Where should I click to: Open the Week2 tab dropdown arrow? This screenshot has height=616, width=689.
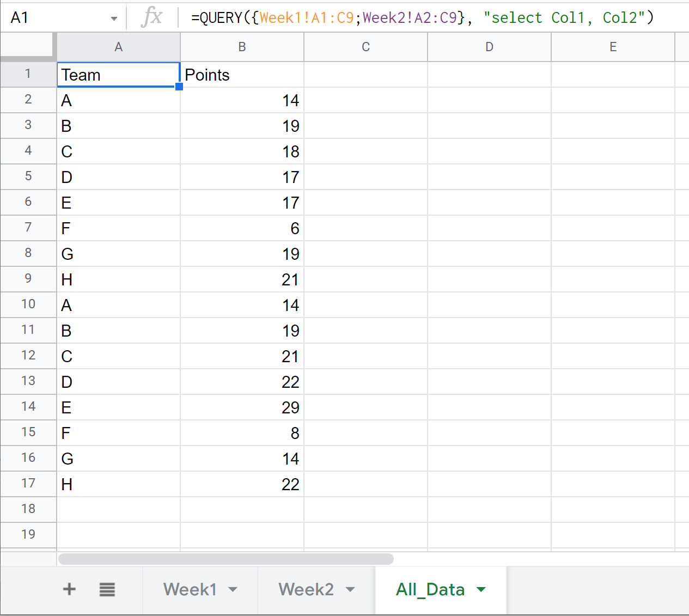(350, 589)
